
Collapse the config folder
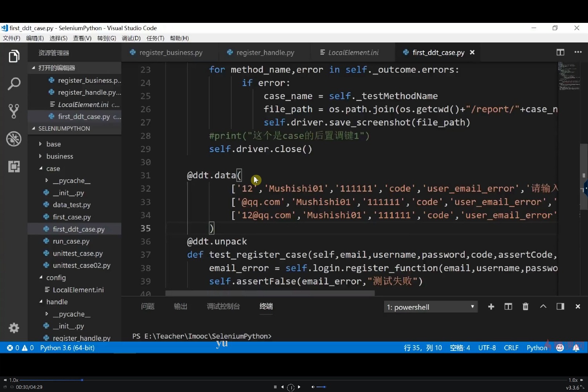(x=40, y=277)
